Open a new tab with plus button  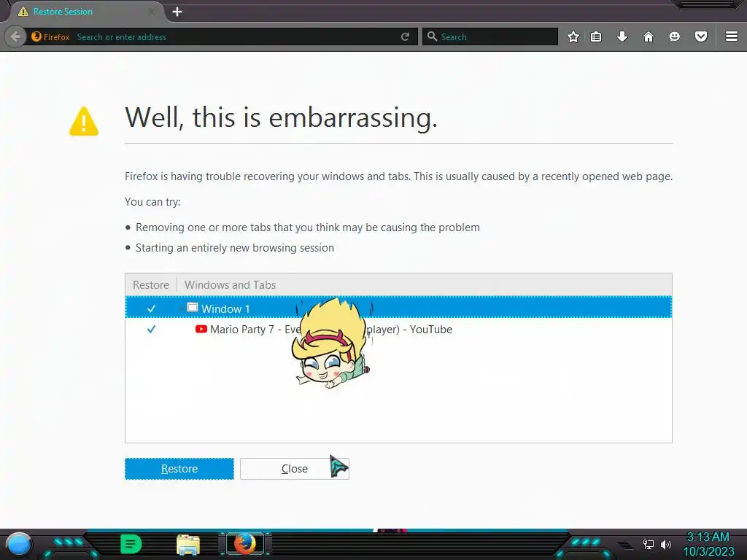click(177, 12)
